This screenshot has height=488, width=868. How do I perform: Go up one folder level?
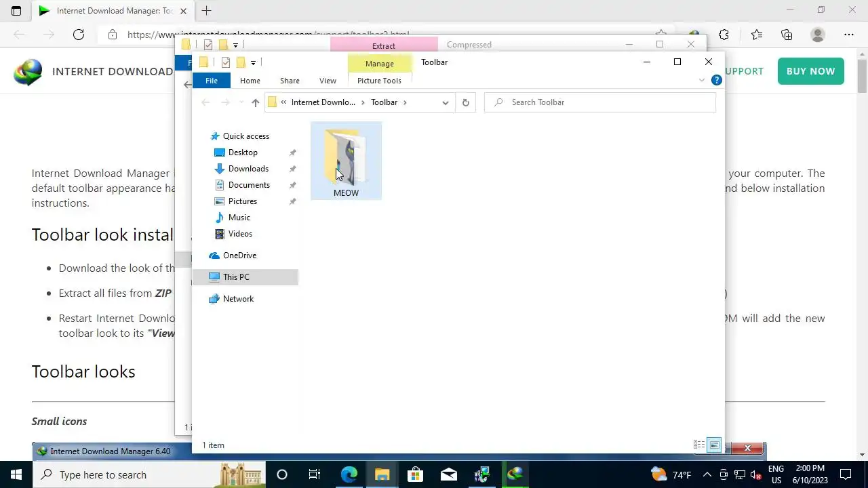[255, 102]
